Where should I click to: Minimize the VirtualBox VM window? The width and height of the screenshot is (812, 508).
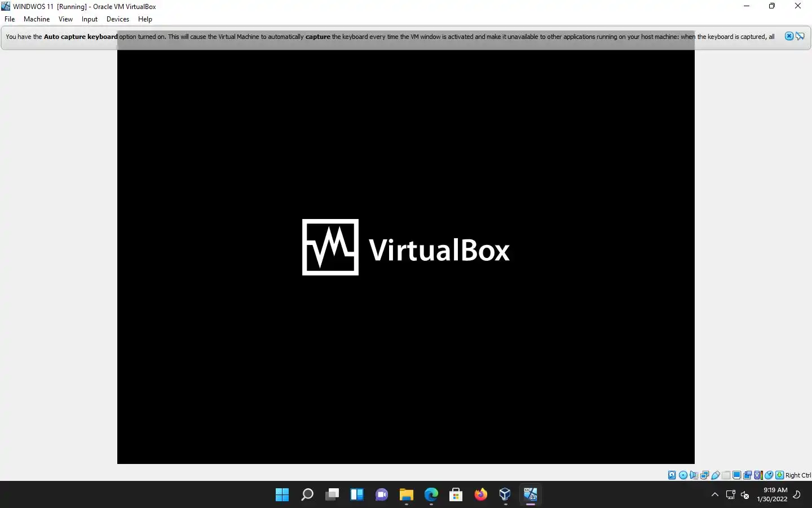tap(746, 6)
